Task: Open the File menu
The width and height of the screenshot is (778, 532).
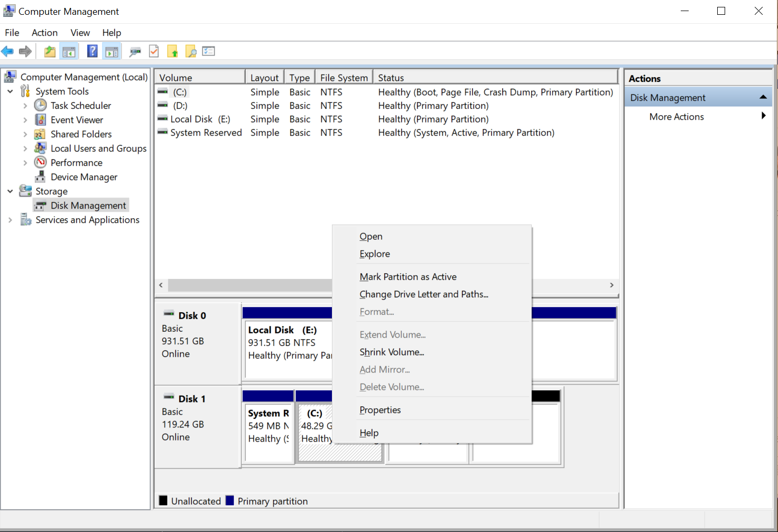Action: [12, 33]
